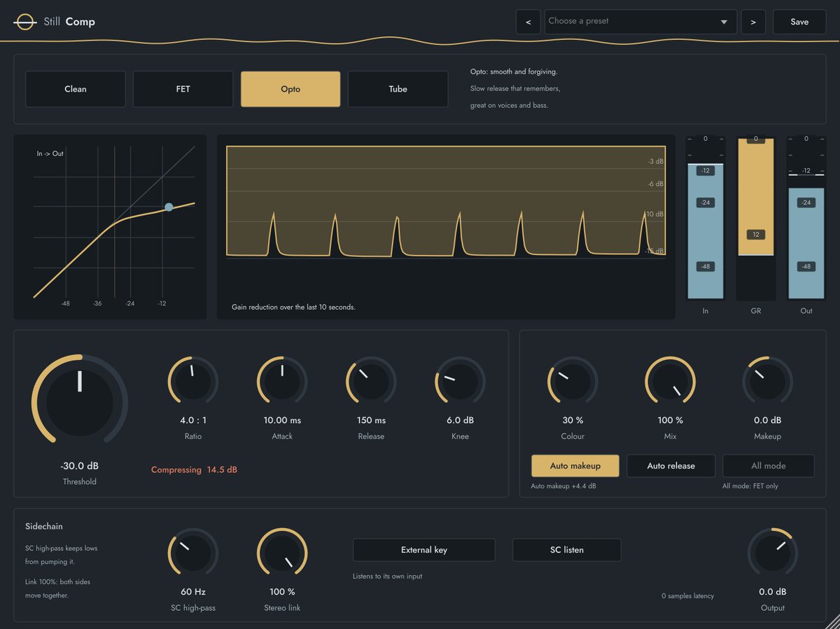Screen dimensions: 840x629
Task: Select the FET compressor mode
Action: (x=183, y=89)
